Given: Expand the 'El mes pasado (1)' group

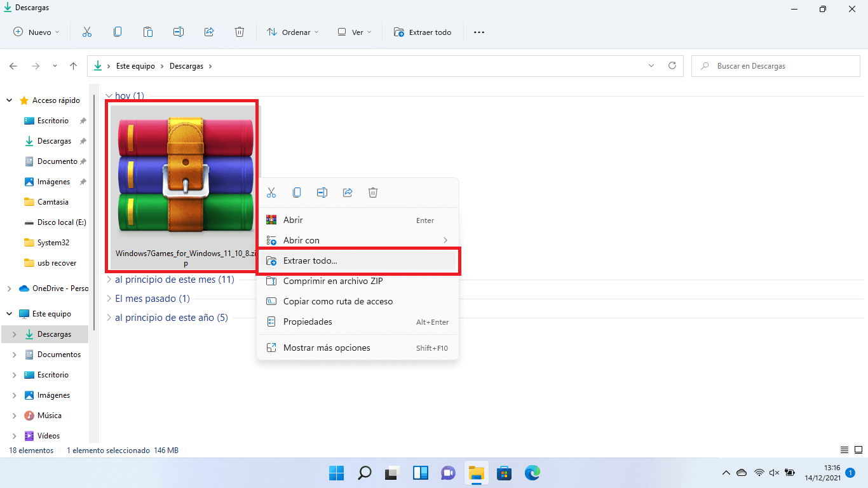Looking at the screenshot, I should tap(109, 299).
